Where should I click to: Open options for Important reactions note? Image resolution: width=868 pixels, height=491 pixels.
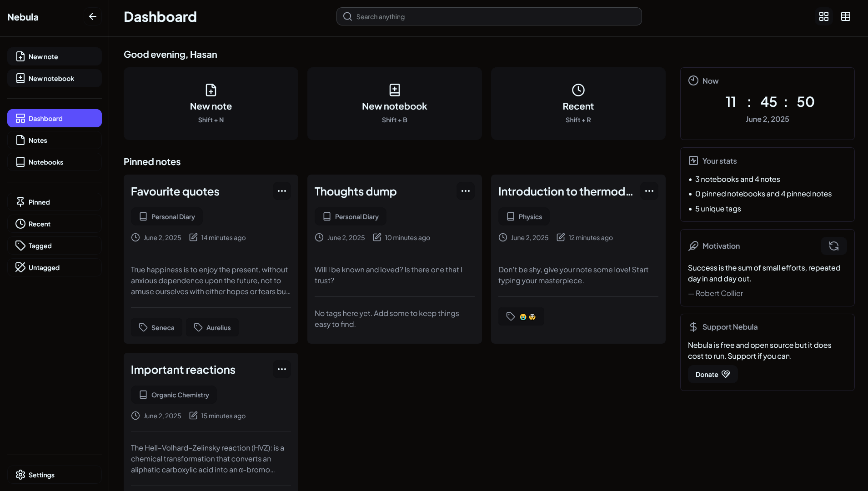pyautogui.click(x=281, y=369)
